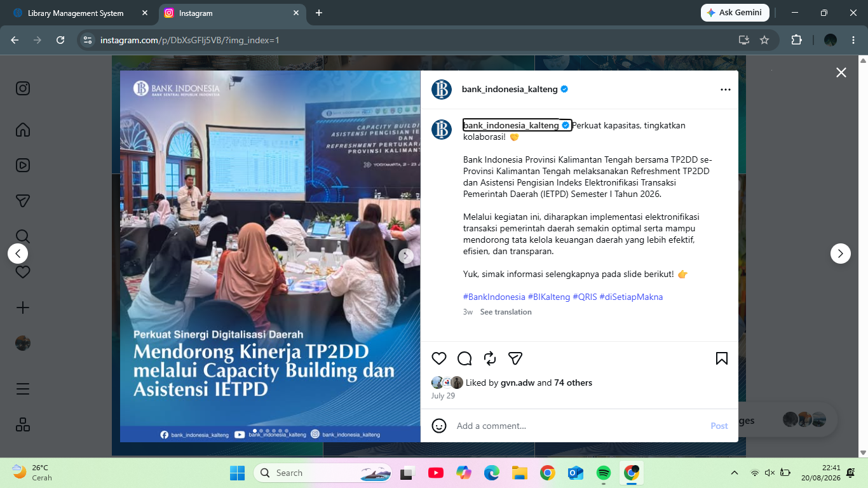Open Outlook from the taskbar
Image resolution: width=868 pixels, height=488 pixels.
[576, 473]
